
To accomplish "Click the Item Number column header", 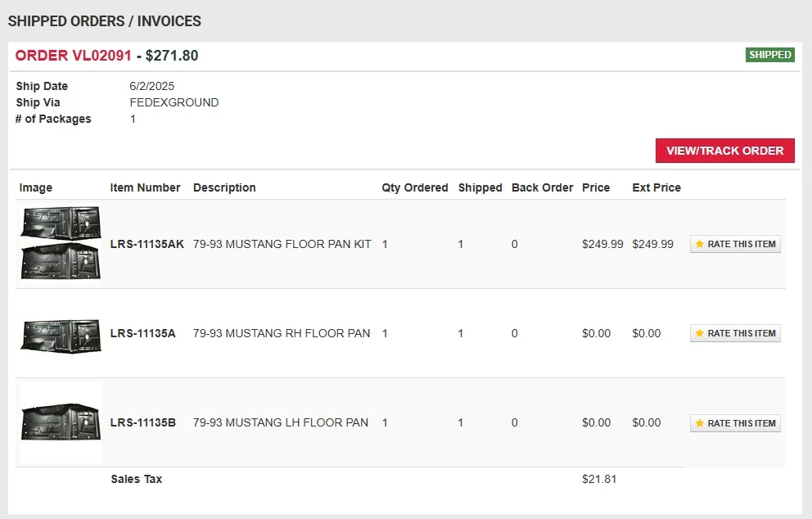I will pos(145,187).
